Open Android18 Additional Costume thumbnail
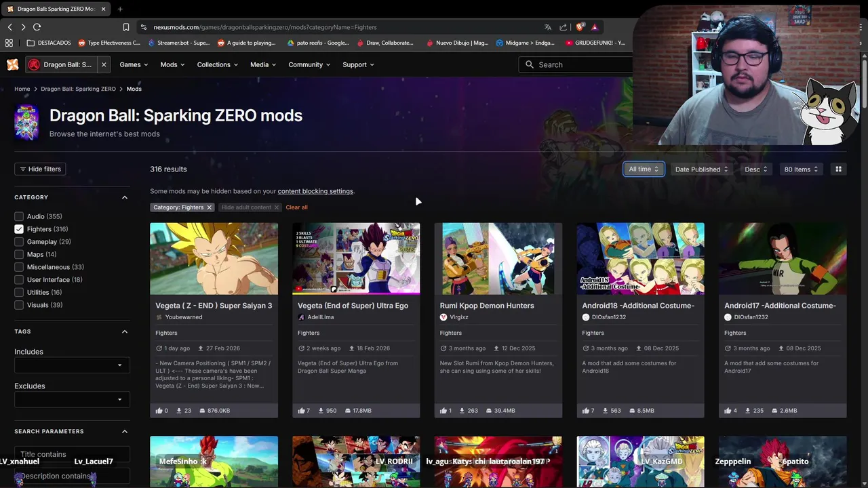 pyautogui.click(x=640, y=258)
